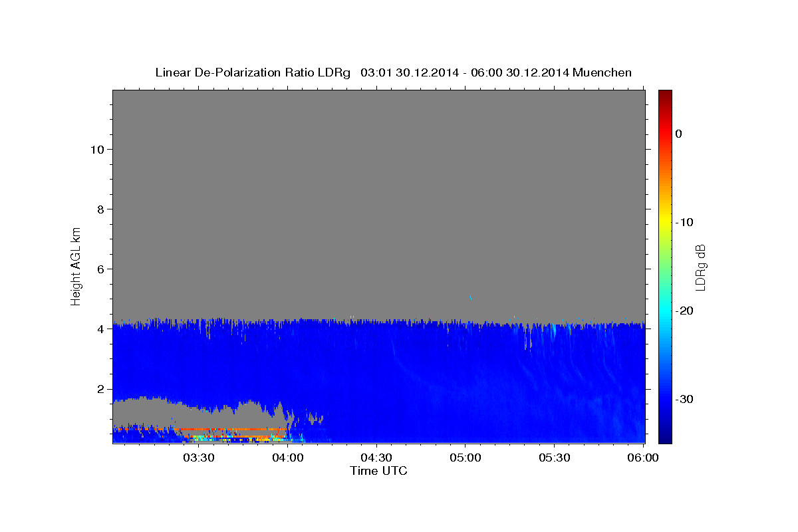Click the 03:30 time tick label

tap(199, 458)
